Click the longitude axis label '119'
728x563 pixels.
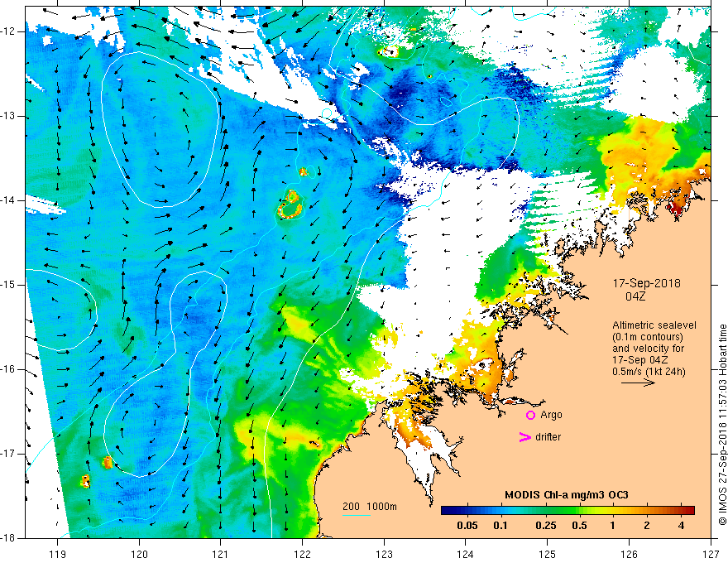[x=58, y=554]
